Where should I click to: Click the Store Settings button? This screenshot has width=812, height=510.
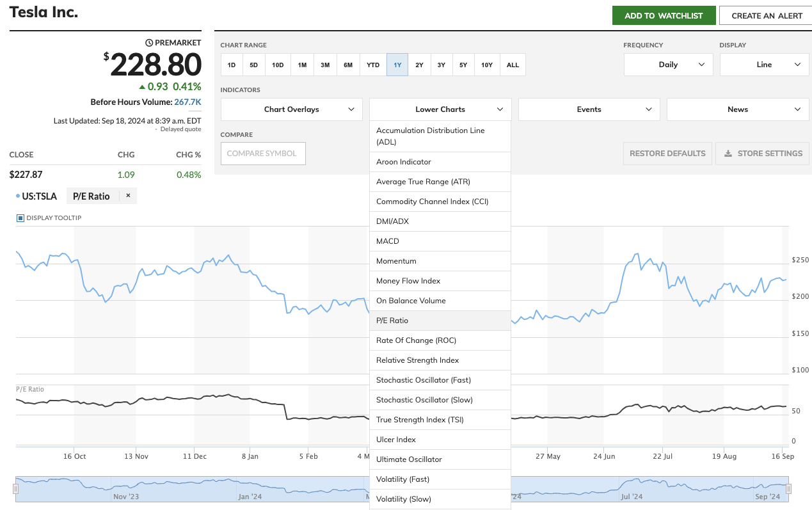(x=763, y=154)
